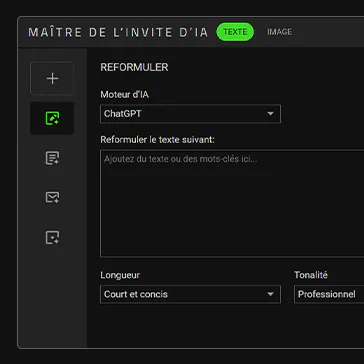Screen dimensions: 364x364
Task: Select the green Reformuler (rephrase) sidebar icon
Action: click(x=52, y=118)
